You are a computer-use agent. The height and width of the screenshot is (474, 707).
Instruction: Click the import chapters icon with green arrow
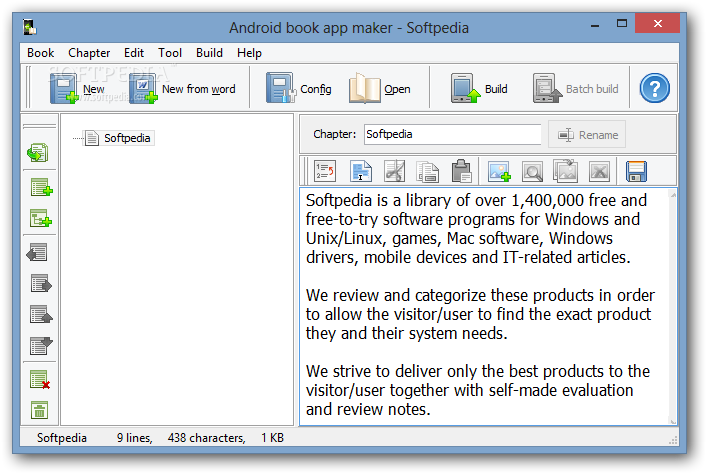click(x=38, y=153)
